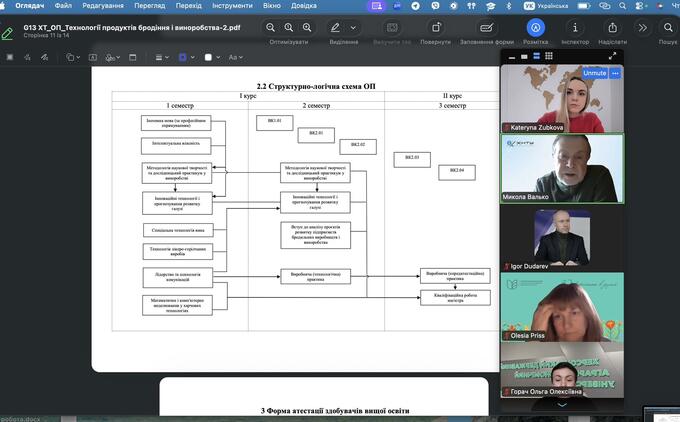The image size is (680, 422).
Task: Open the form filling (Заповнення форми) tool
Action: click(486, 27)
